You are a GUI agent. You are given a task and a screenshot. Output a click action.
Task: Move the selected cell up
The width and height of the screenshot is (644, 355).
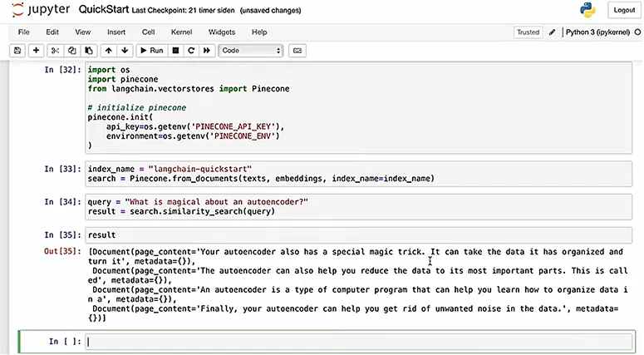(110, 51)
